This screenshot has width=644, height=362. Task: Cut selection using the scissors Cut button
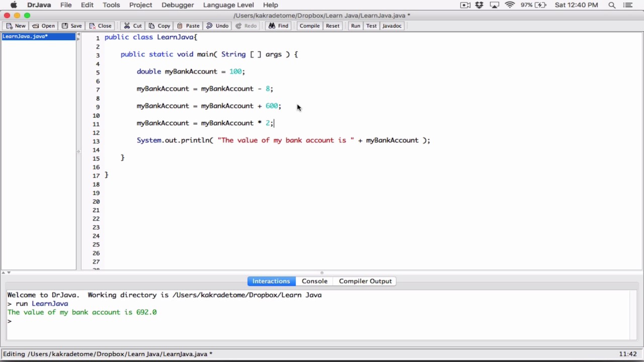pos(133,26)
